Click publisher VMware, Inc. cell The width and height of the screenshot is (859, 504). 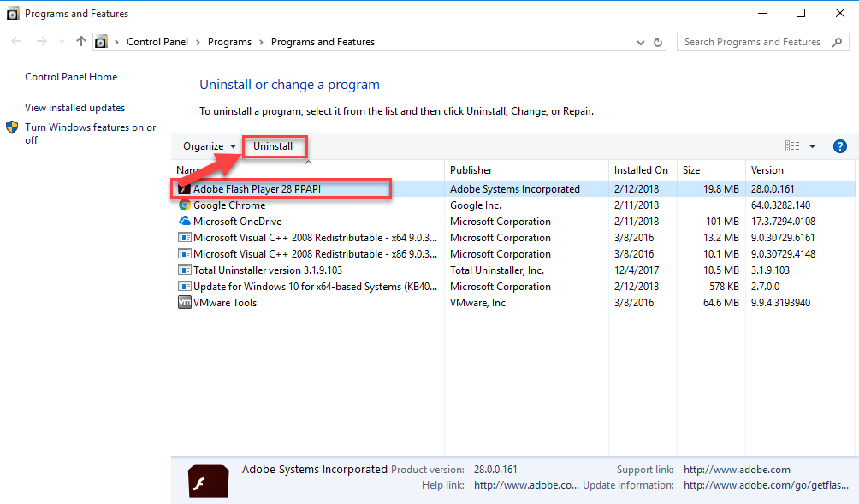click(x=479, y=303)
